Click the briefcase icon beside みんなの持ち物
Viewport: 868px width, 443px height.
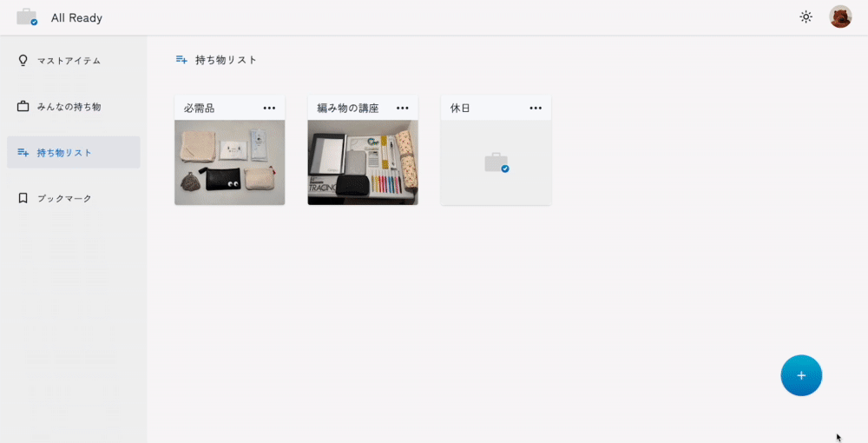coord(23,106)
